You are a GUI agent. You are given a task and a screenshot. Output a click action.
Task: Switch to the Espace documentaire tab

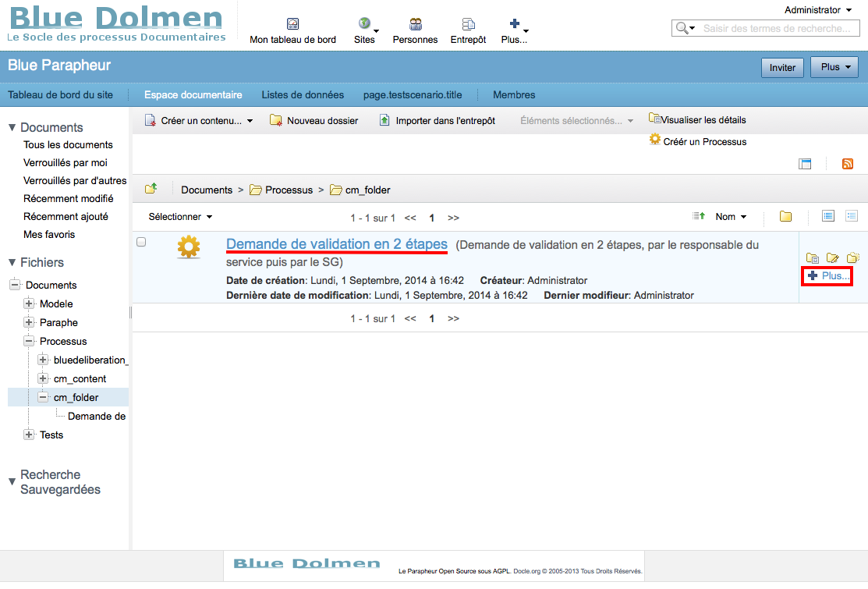click(193, 94)
